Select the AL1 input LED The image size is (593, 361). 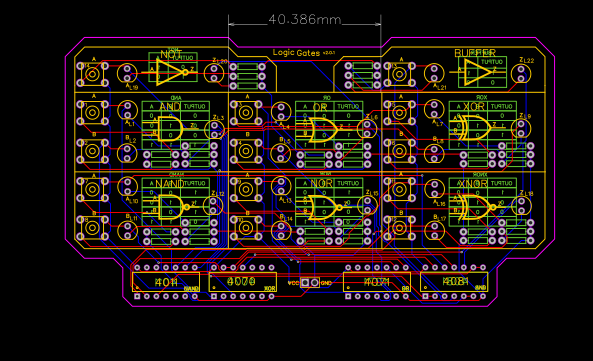coord(127,110)
